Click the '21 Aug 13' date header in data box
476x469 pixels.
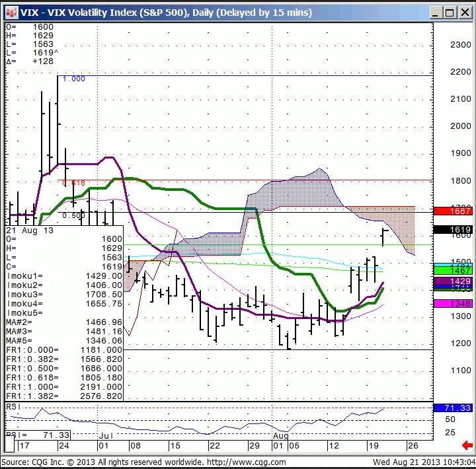pos(30,231)
